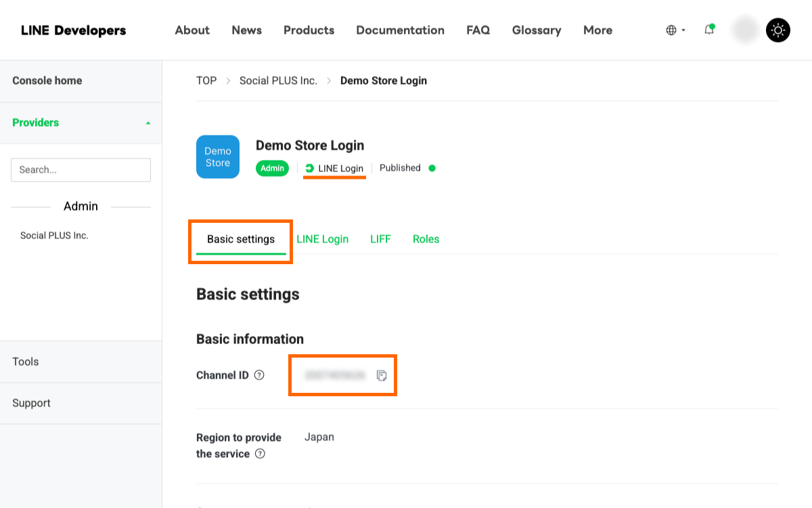Screen dimensions: 812x508
Task: Copy the Channel ID with copy icon
Action: point(382,375)
